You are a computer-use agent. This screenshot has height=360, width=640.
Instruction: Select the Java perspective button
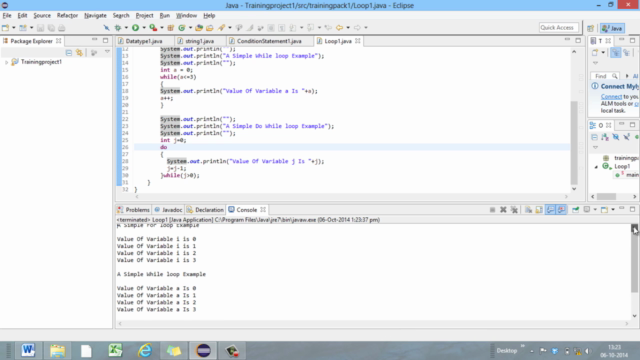612,28
